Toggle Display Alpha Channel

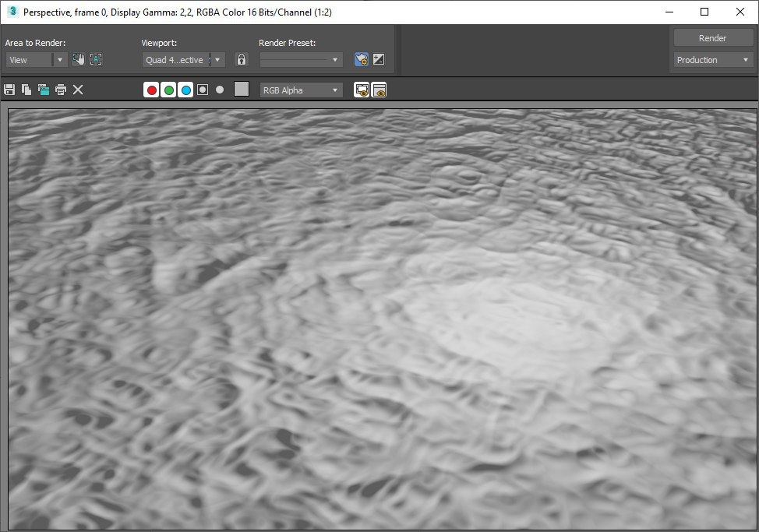pos(203,90)
